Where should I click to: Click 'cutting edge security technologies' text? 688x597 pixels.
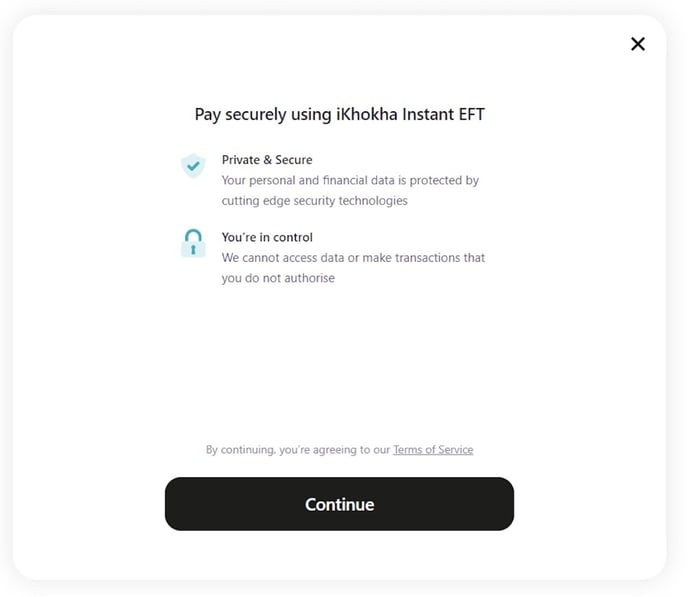(x=314, y=201)
